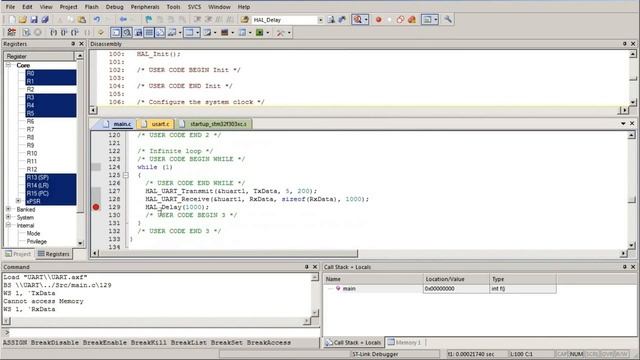Open Configuration wrench icon

click(448, 20)
